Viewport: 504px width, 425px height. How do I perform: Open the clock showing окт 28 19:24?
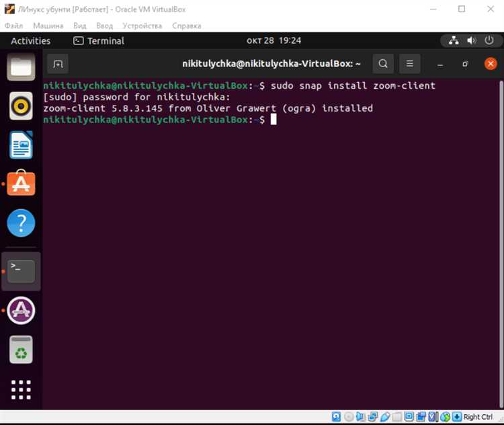274,40
